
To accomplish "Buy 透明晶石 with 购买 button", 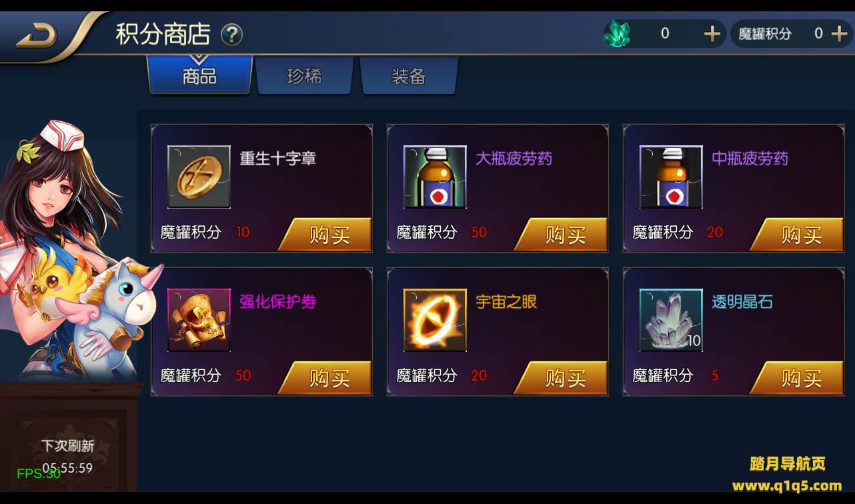I will (x=797, y=378).
